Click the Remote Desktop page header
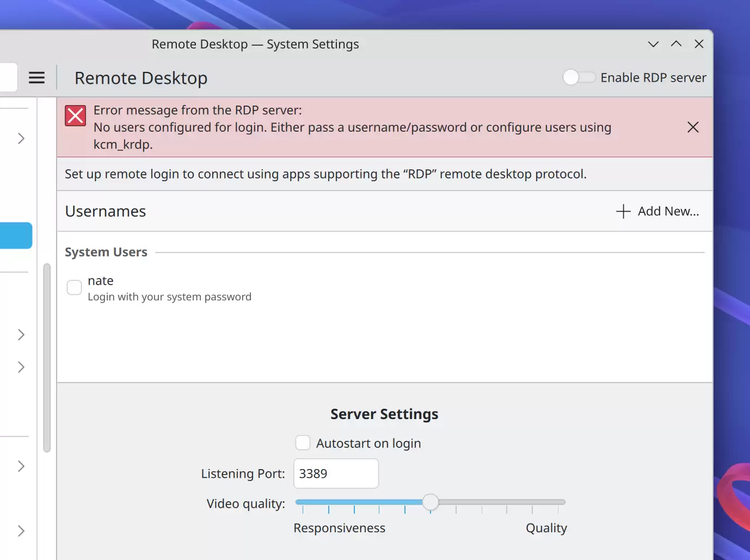Image resolution: width=750 pixels, height=560 pixels. coord(141,78)
